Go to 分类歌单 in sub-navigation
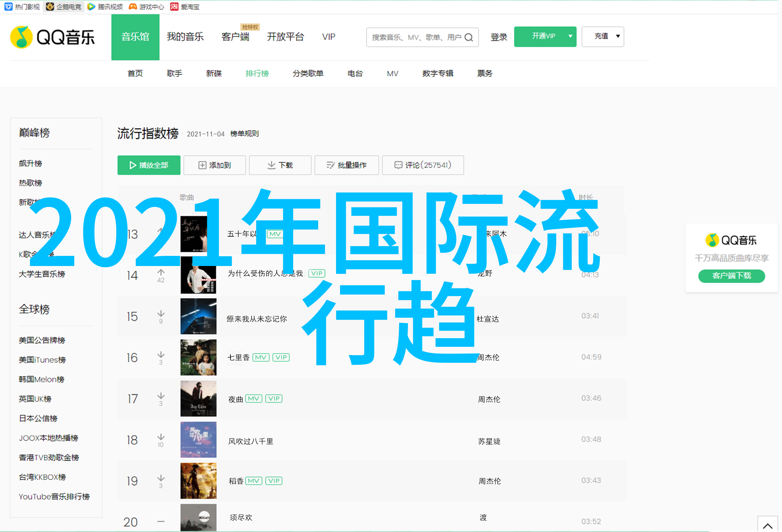Screen dimensions: 782x532 coord(308,73)
